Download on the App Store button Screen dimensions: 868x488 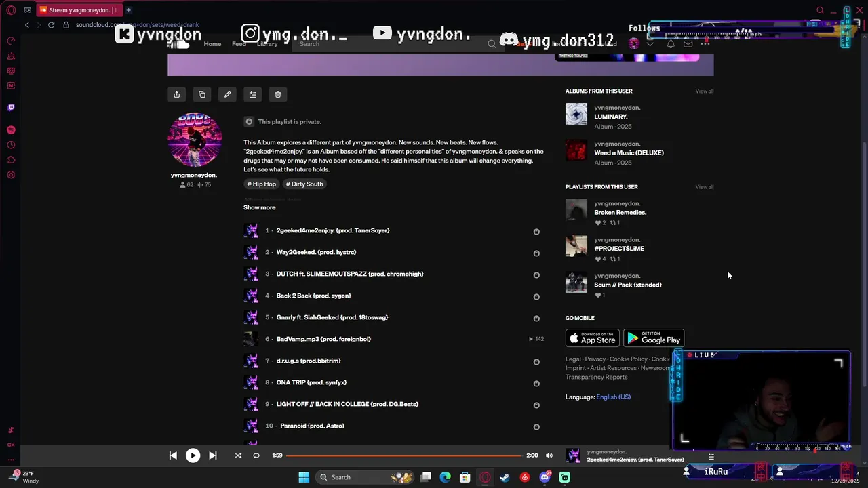pos(592,338)
